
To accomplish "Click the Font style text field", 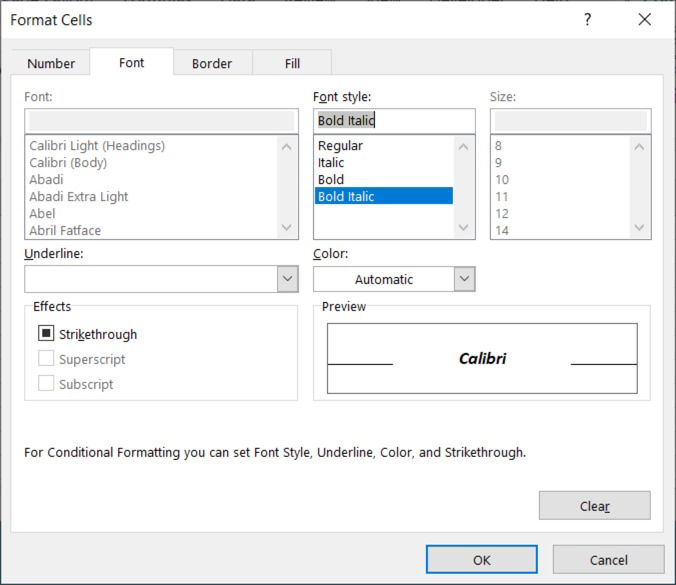I will point(394,121).
